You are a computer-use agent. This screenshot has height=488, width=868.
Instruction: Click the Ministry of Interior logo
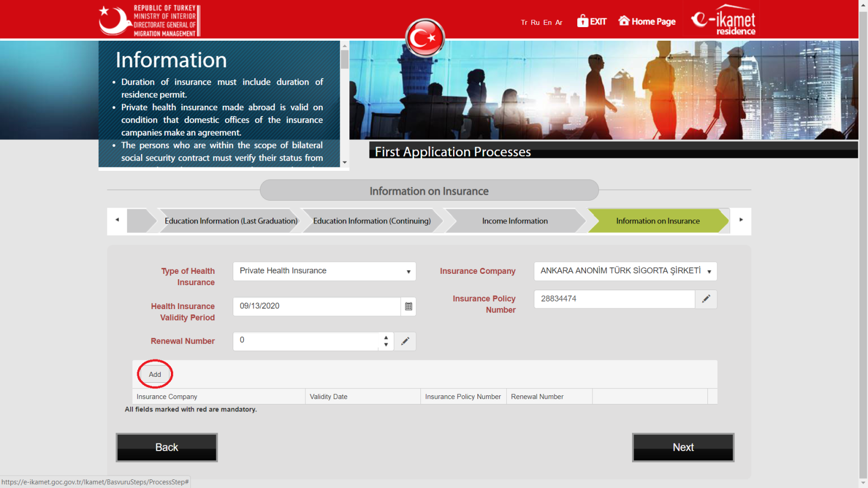pyautogui.click(x=150, y=21)
